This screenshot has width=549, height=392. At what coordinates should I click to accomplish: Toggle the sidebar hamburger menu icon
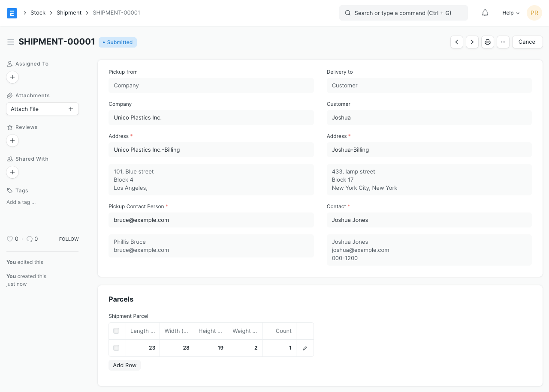click(x=11, y=42)
